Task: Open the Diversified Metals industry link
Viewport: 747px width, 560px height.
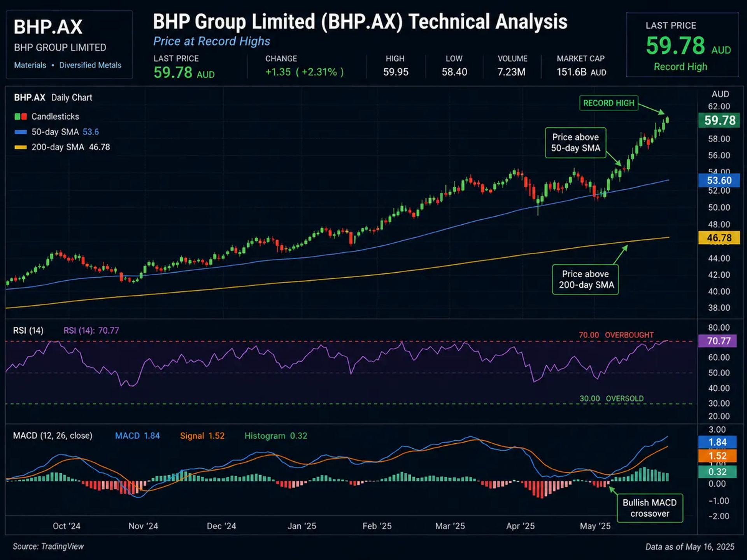Action: point(90,65)
